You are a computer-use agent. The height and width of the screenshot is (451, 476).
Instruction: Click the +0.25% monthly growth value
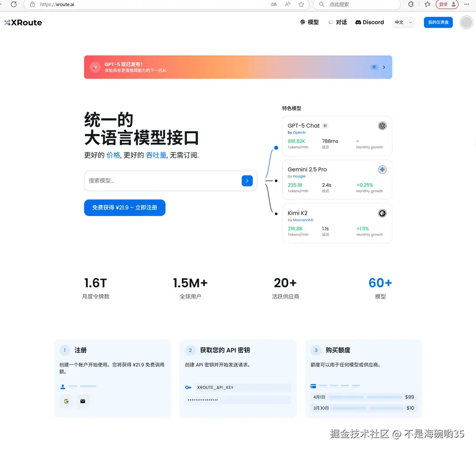[365, 185]
